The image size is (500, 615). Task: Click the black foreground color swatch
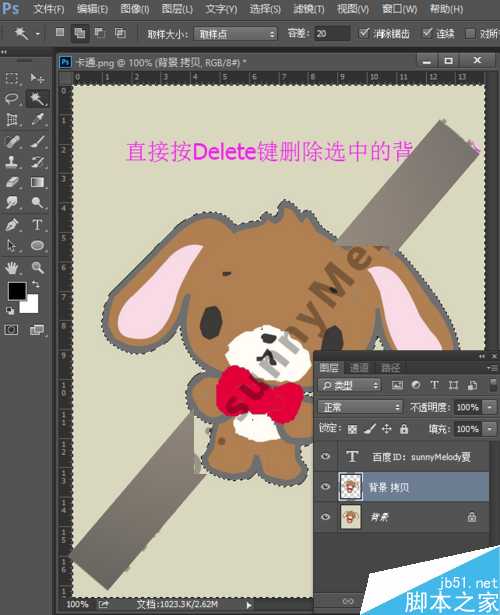pos(16,291)
